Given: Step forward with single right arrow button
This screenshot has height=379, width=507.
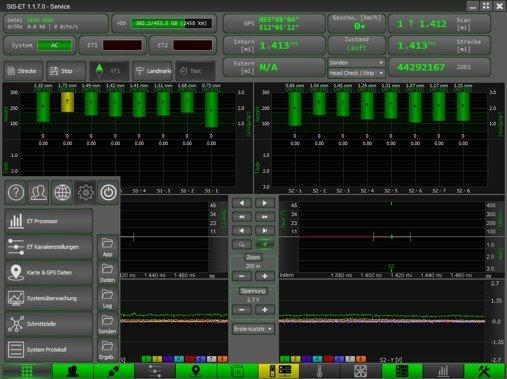Looking at the screenshot, I should click(x=265, y=203).
